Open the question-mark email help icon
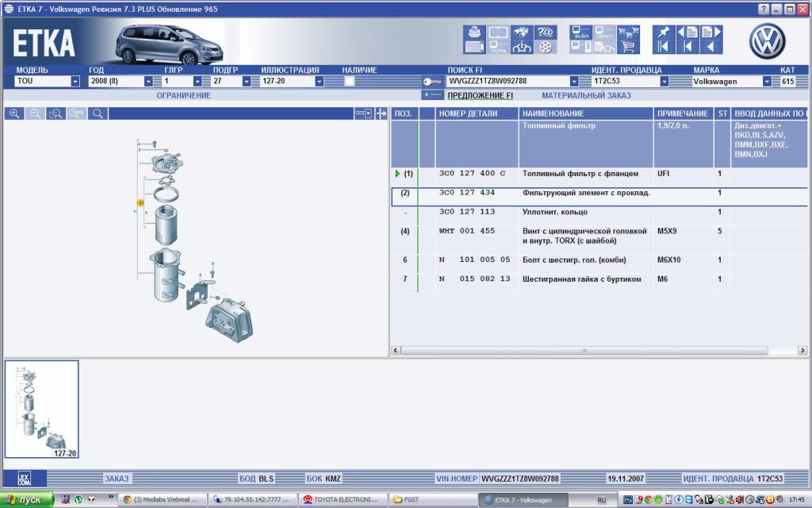 (546, 32)
